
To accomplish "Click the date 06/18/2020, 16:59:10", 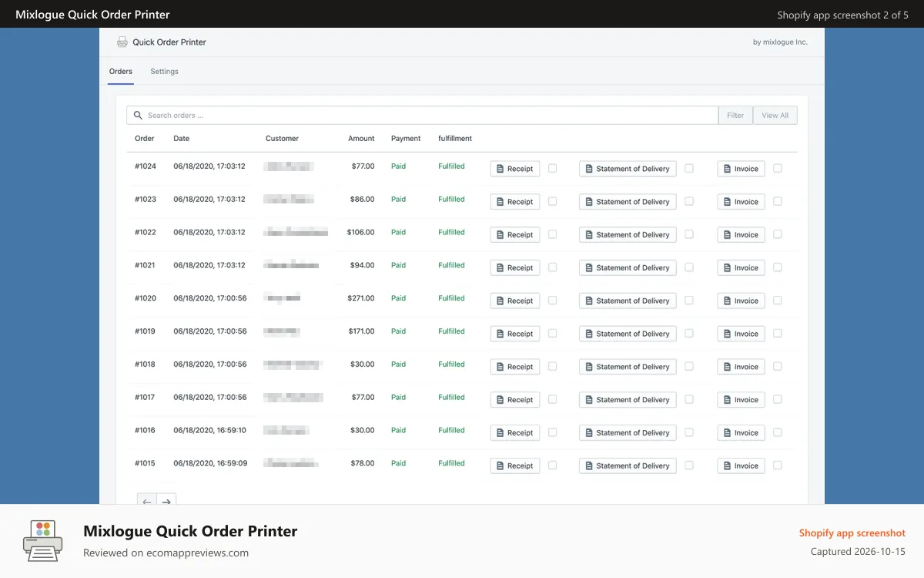I will [x=210, y=431].
